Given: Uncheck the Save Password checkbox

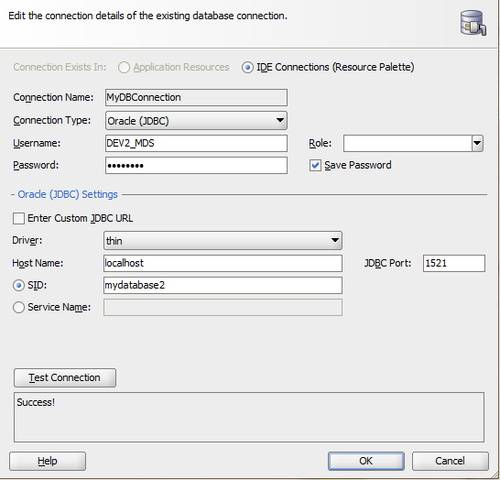Looking at the screenshot, I should coord(315,165).
